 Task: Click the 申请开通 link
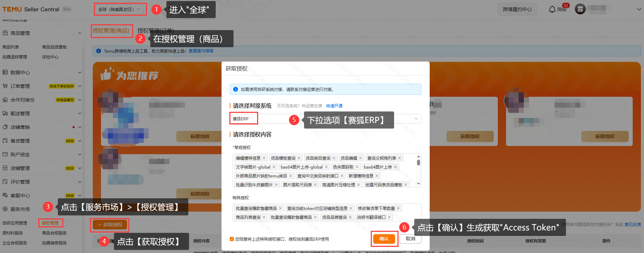334,106
